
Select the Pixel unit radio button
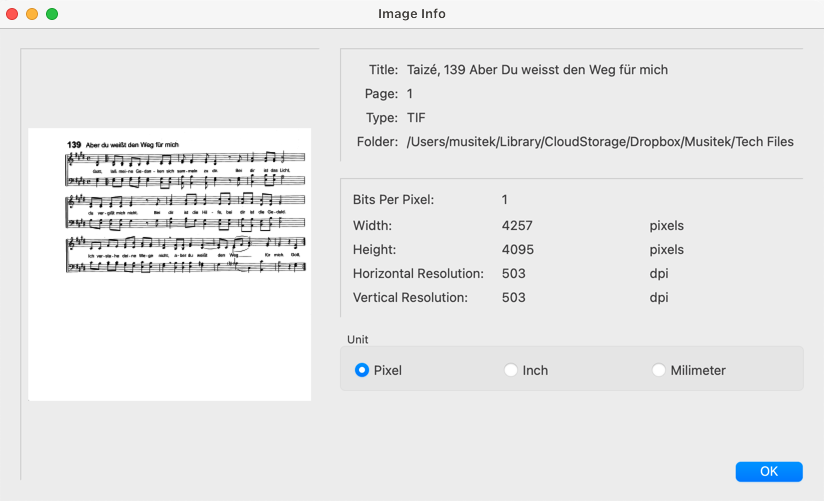coord(362,370)
